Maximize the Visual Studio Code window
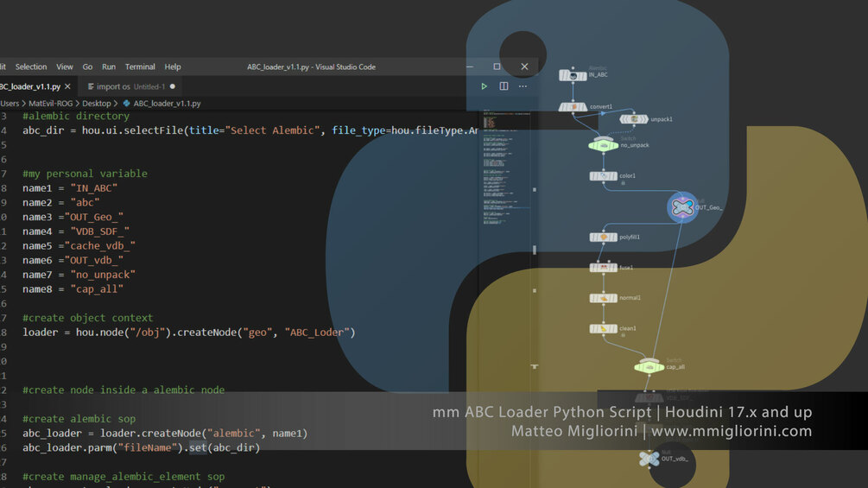This screenshot has height=488, width=868. 497,67
